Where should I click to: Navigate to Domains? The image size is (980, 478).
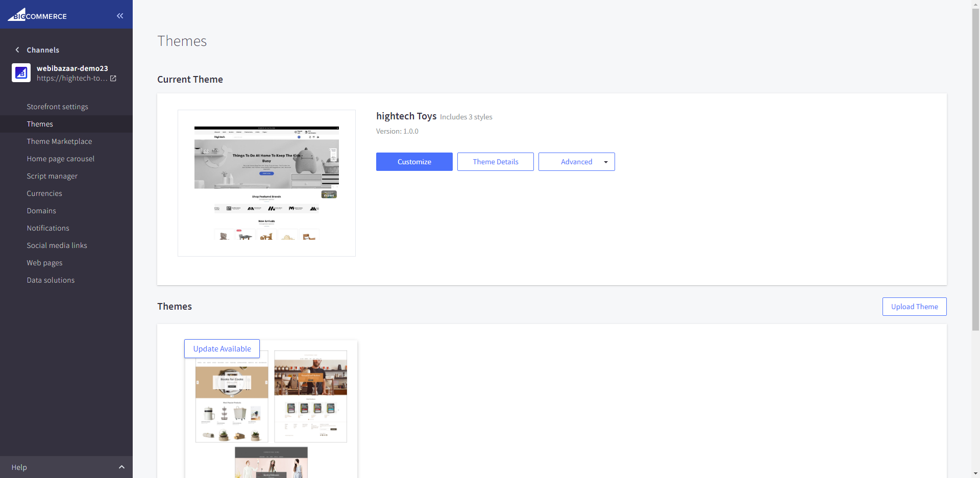(41, 211)
